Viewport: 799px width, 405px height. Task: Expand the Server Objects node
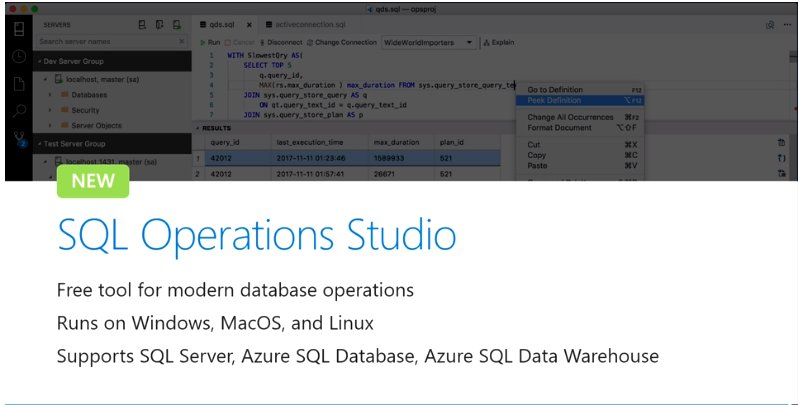pos(50,125)
